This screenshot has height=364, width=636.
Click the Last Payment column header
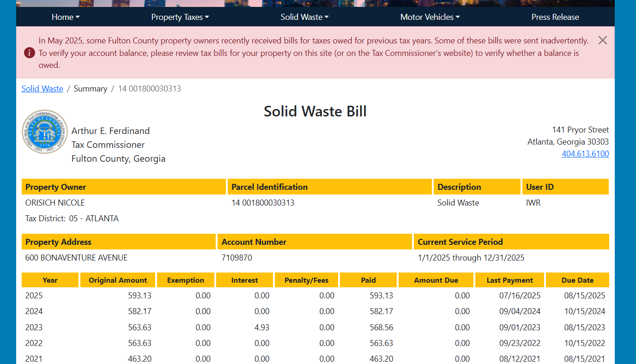(509, 280)
